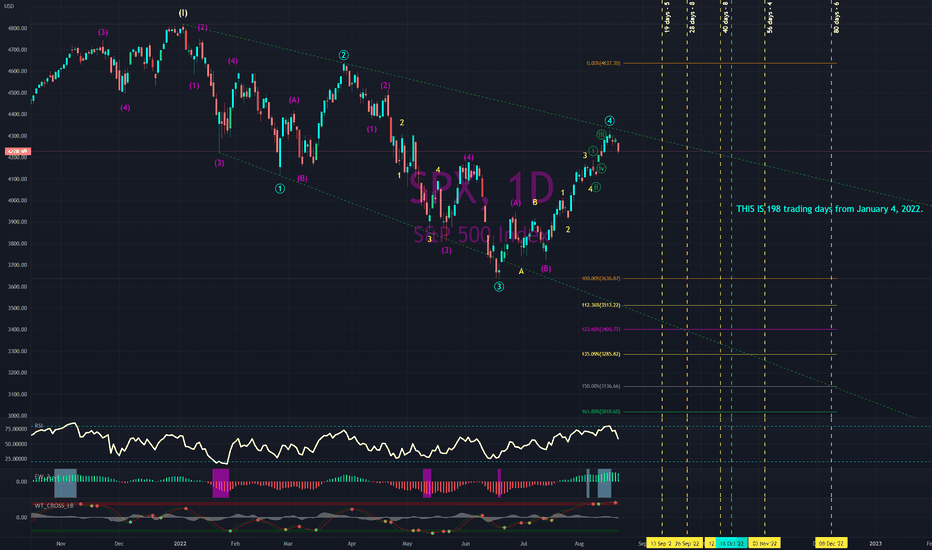Viewport: 932px width, 550px height.
Task: Select the 135.09%(3285.82) Fibonacci level label
Action: click(x=601, y=354)
